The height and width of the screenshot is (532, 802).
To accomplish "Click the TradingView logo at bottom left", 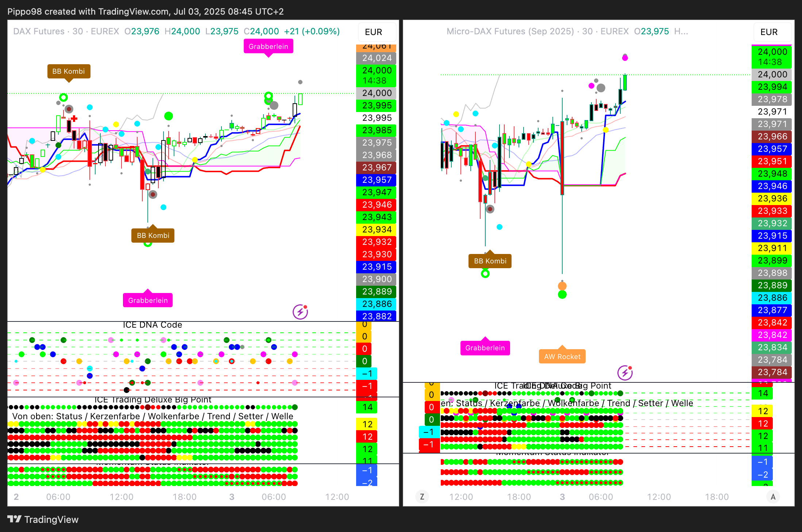I will click(43, 519).
